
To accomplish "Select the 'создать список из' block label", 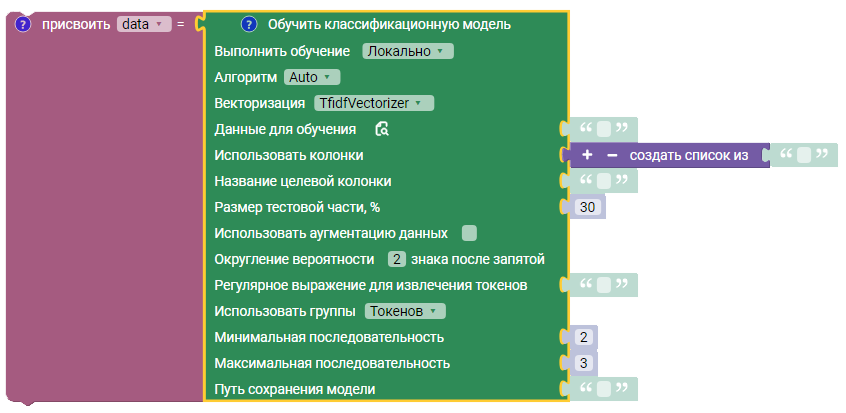I will click(689, 155).
